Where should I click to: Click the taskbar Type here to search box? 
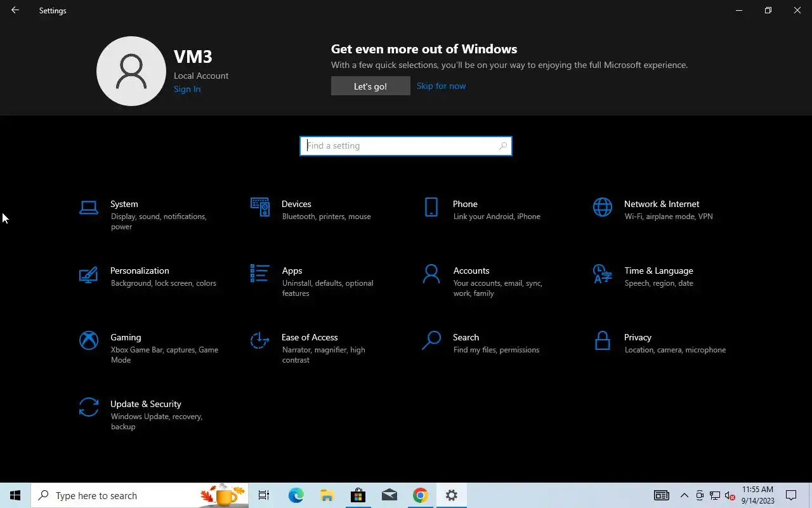[140, 495]
